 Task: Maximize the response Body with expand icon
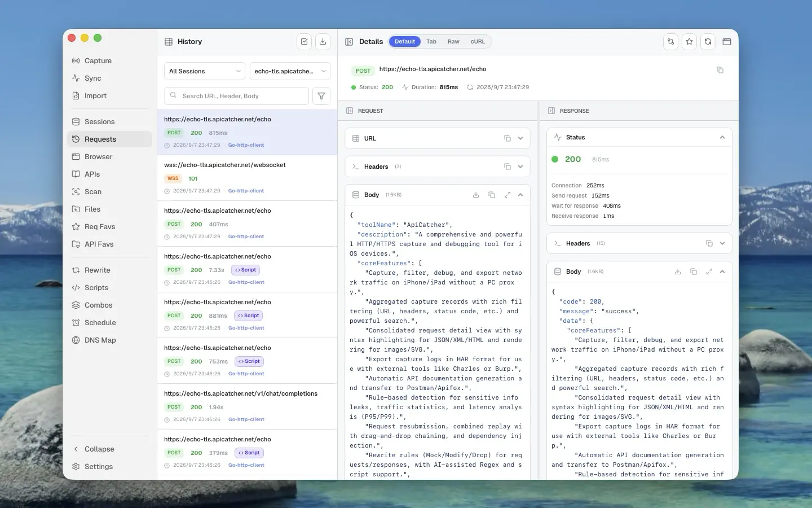[x=709, y=271]
